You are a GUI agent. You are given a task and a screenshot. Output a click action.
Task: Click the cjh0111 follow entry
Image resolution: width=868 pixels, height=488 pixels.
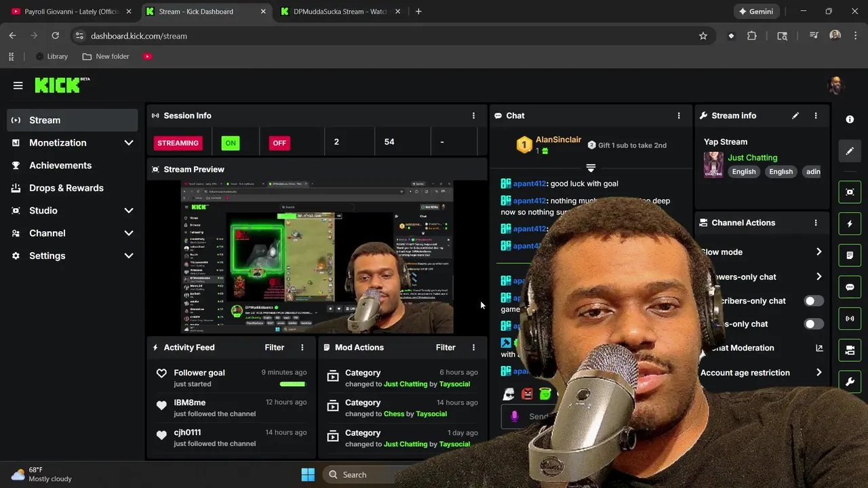233,438
